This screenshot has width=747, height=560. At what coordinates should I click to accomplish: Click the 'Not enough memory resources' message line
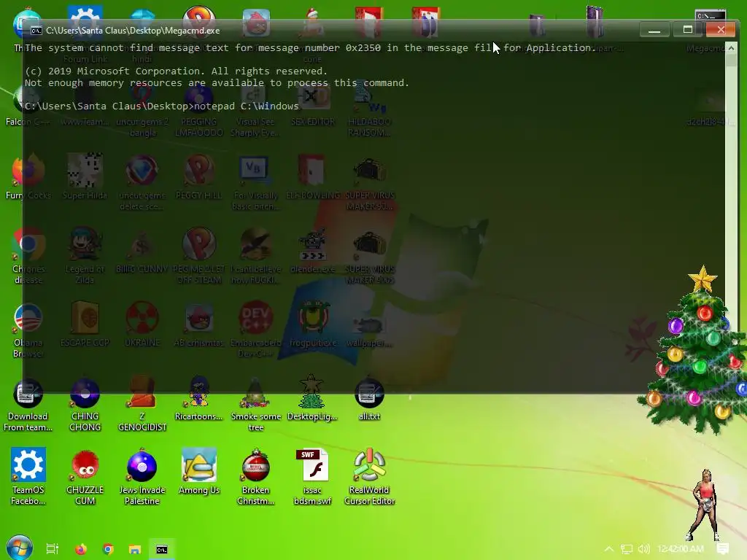(217, 83)
